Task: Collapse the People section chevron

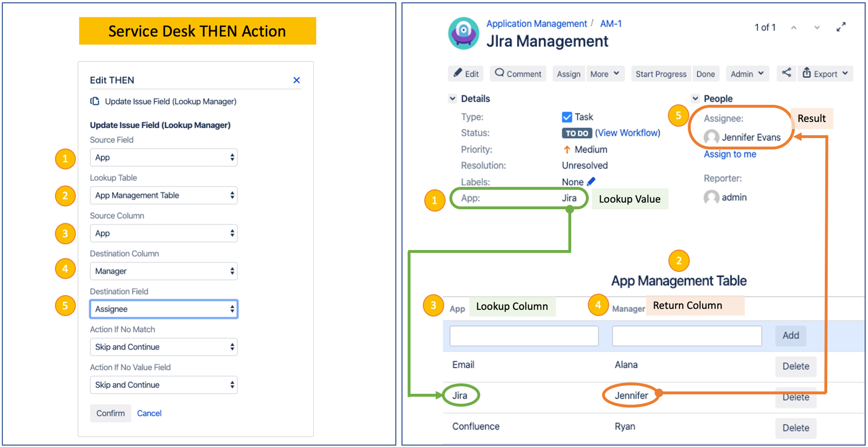Action: click(695, 98)
